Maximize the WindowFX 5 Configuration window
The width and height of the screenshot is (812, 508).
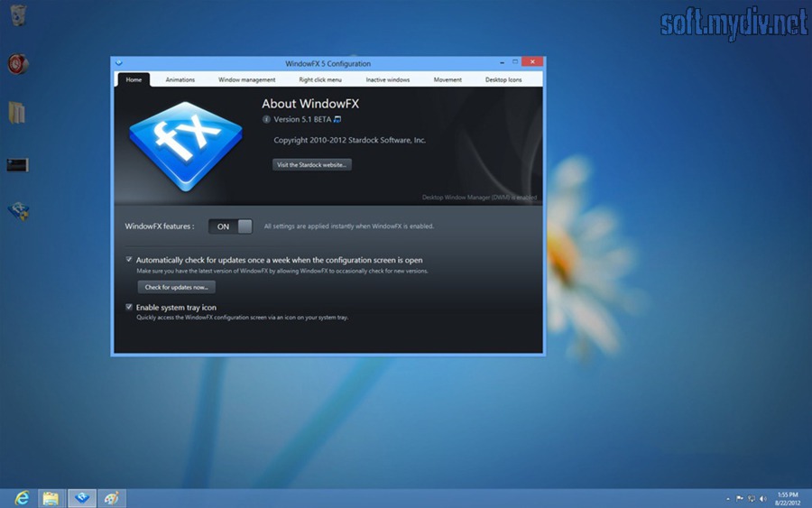coord(515,61)
